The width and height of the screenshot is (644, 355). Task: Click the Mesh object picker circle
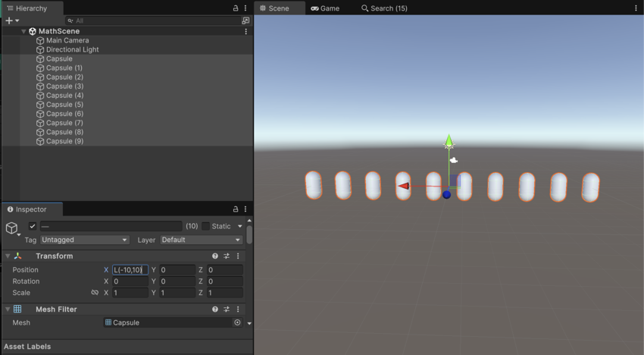(237, 322)
